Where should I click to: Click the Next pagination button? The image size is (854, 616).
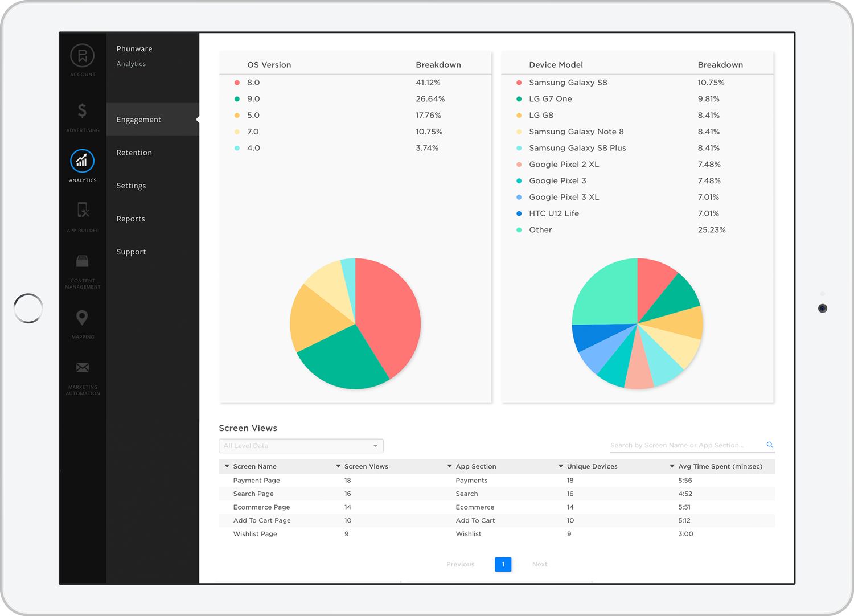(x=539, y=564)
